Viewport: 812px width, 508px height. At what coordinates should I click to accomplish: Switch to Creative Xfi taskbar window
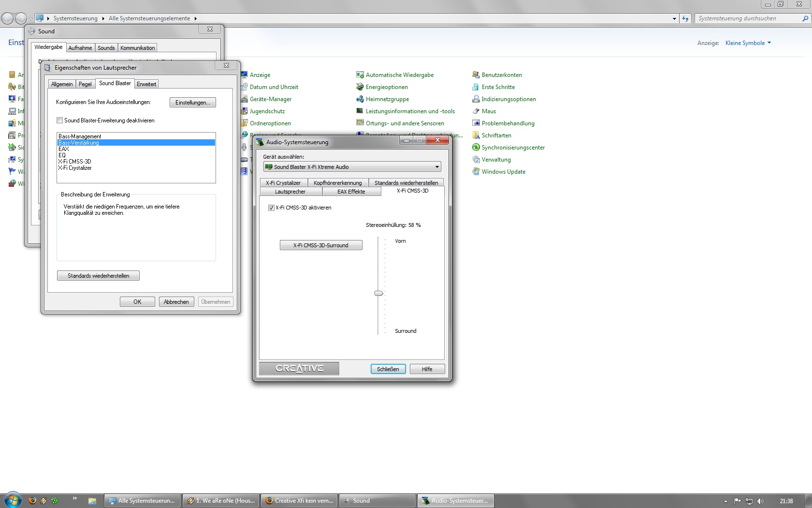299,501
